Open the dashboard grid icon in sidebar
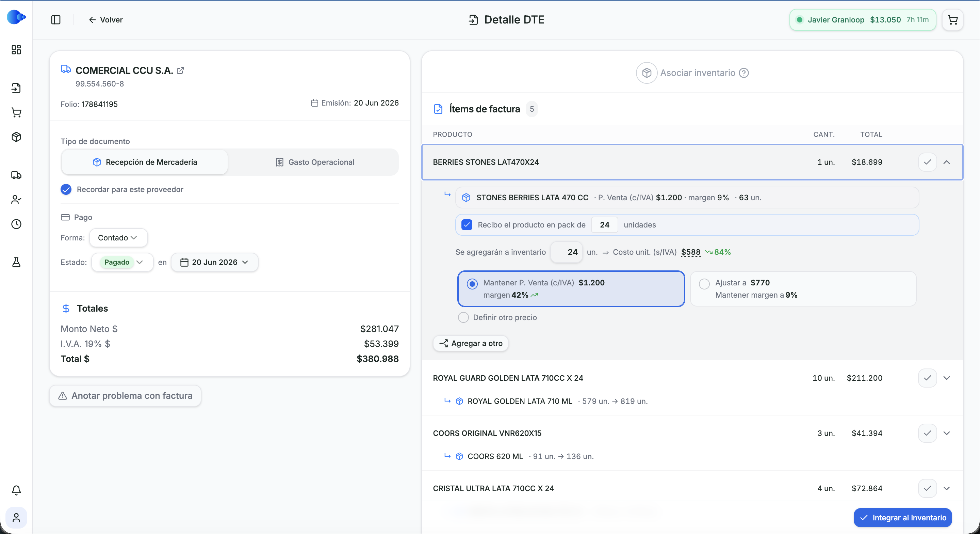This screenshot has height=534, width=980. tap(16, 50)
